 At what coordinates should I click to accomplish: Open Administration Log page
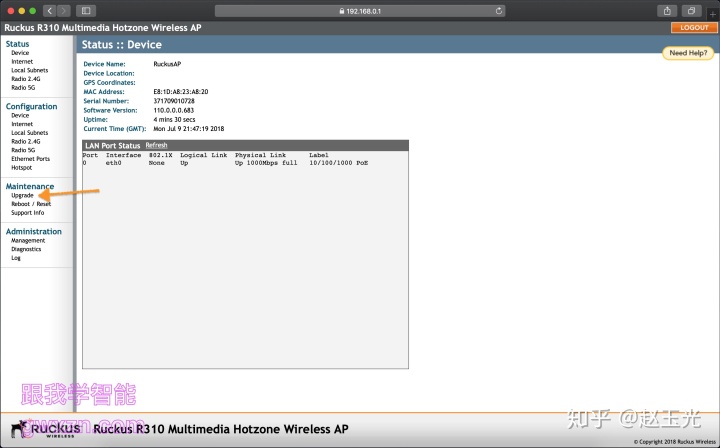pyautogui.click(x=16, y=258)
